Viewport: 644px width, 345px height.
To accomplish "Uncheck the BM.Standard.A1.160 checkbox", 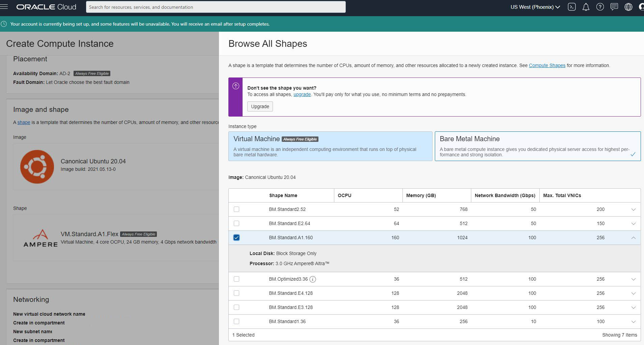I will pyautogui.click(x=236, y=238).
